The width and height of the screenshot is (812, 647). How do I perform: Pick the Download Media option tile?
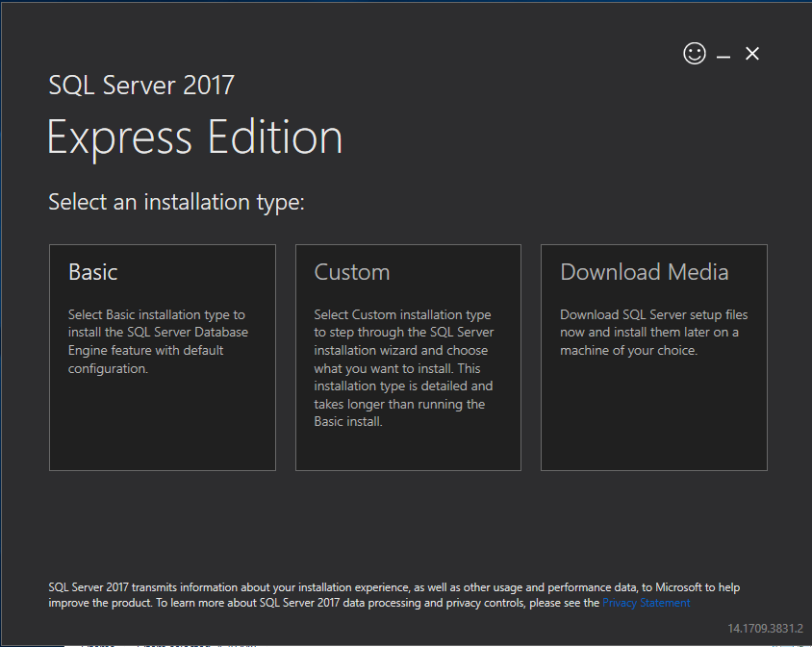click(653, 357)
